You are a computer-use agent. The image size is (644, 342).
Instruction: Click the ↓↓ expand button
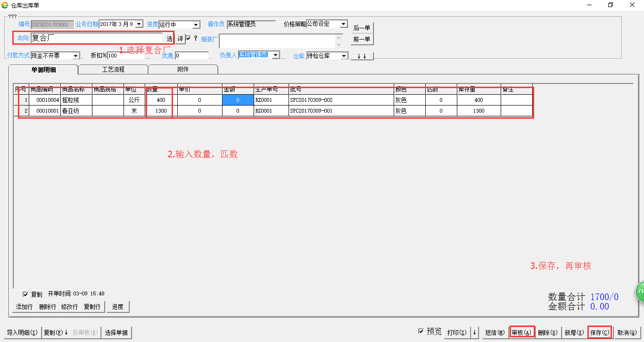coord(362,56)
